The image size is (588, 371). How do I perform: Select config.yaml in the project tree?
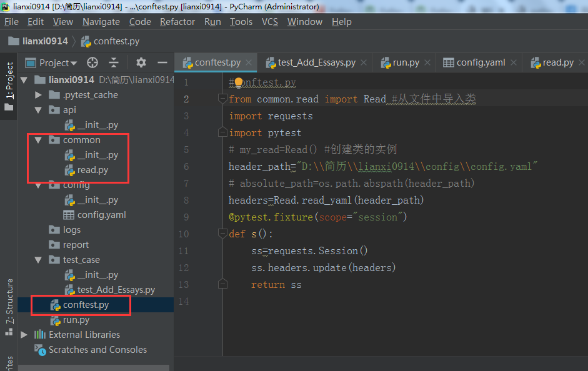point(94,215)
